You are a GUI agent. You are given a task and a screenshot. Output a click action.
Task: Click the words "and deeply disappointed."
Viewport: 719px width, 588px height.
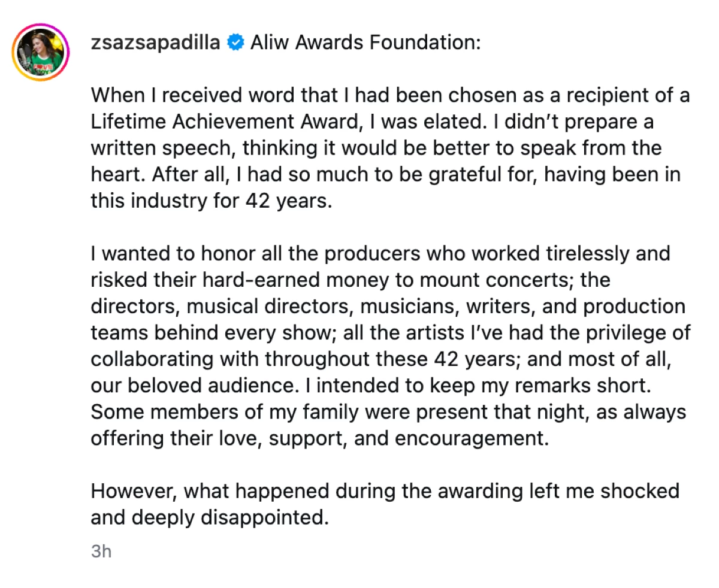[x=210, y=517]
